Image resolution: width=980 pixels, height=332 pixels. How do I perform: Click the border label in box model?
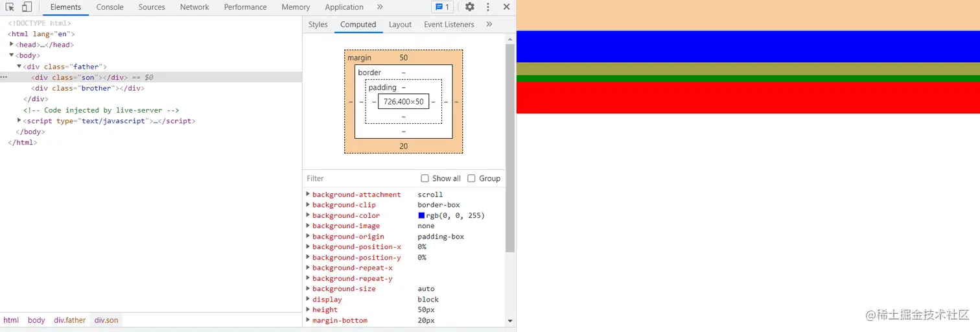tap(369, 73)
